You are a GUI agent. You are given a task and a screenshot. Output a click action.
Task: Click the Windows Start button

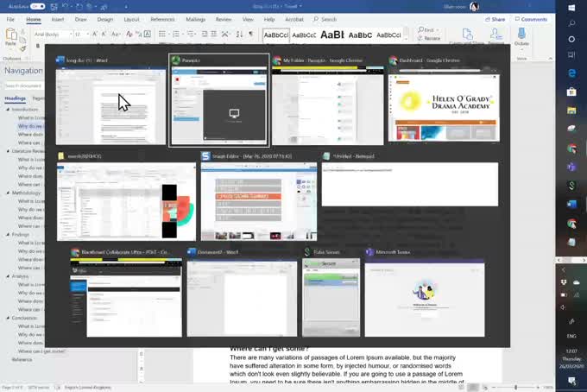571,8
